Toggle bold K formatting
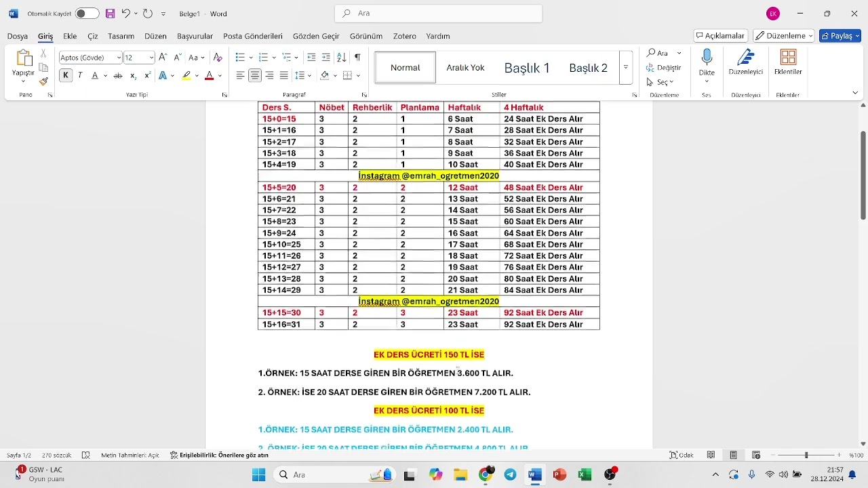 pyautogui.click(x=66, y=76)
